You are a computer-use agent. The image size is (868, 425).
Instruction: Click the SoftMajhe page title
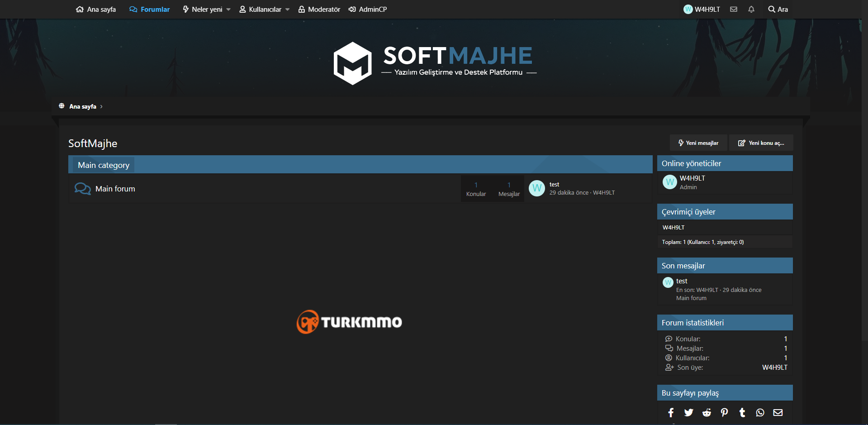(x=93, y=143)
